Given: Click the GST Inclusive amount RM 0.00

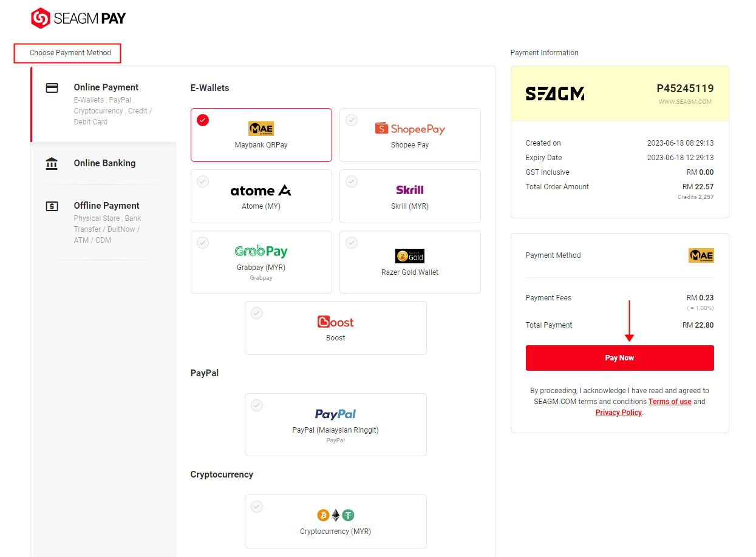Looking at the screenshot, I should click(700, 172).
